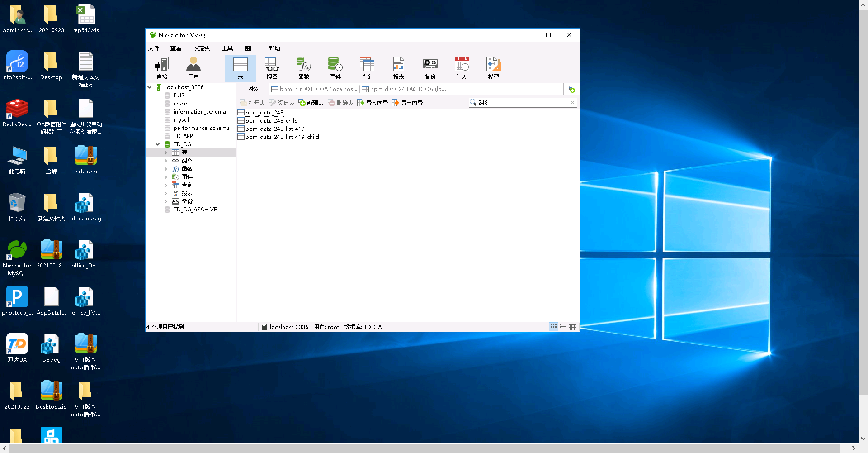This screenshot has width=868, height=453.
Task: Open the 查询 (Query) toolbar icon
Action: (x=367, y=68)
